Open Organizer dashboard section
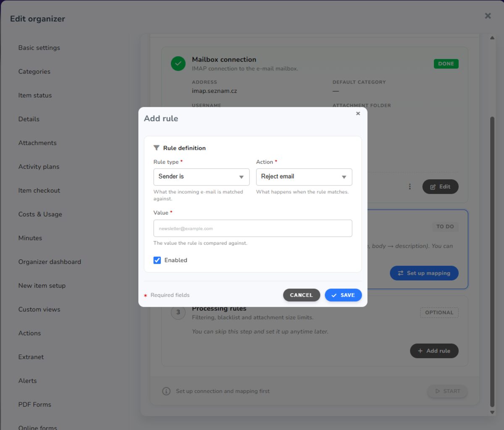Screen dimensions: 504x430 tap(50, 262)
